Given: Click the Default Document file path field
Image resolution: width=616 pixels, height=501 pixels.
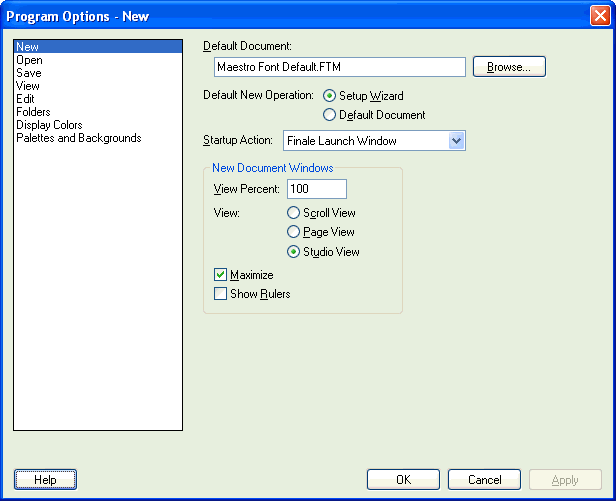Looking at the screenshot, I should tap(340, 67).
